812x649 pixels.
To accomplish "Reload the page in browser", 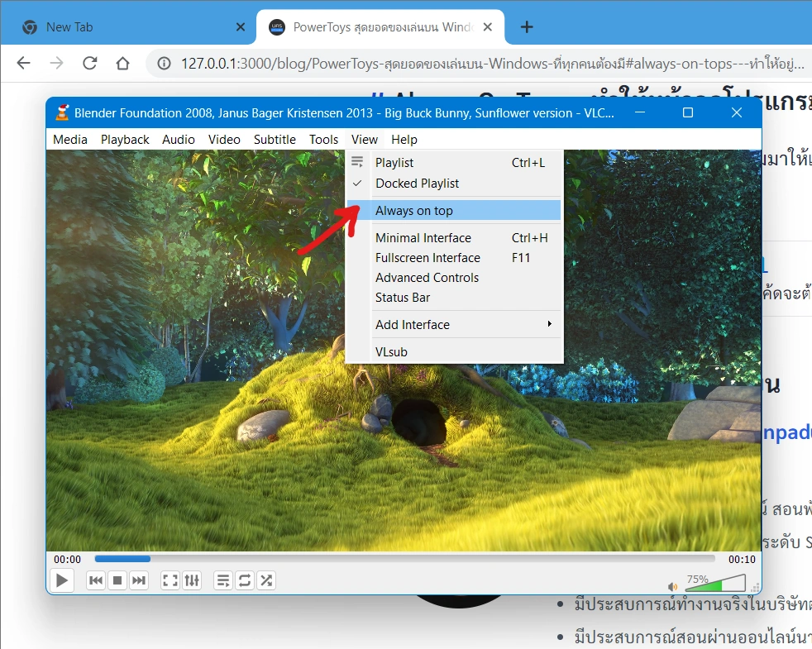I will 89,63.
